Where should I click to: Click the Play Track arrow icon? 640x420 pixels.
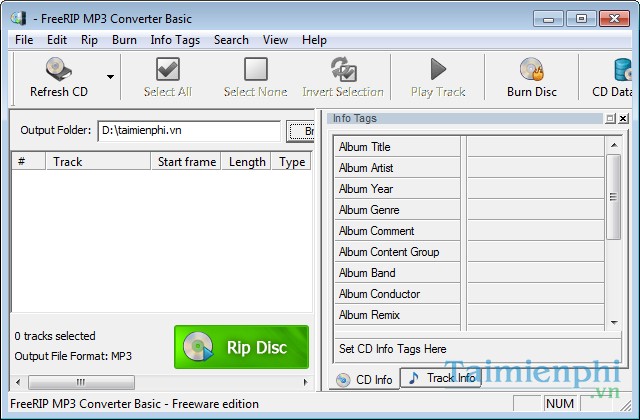(x=438, y=69)
